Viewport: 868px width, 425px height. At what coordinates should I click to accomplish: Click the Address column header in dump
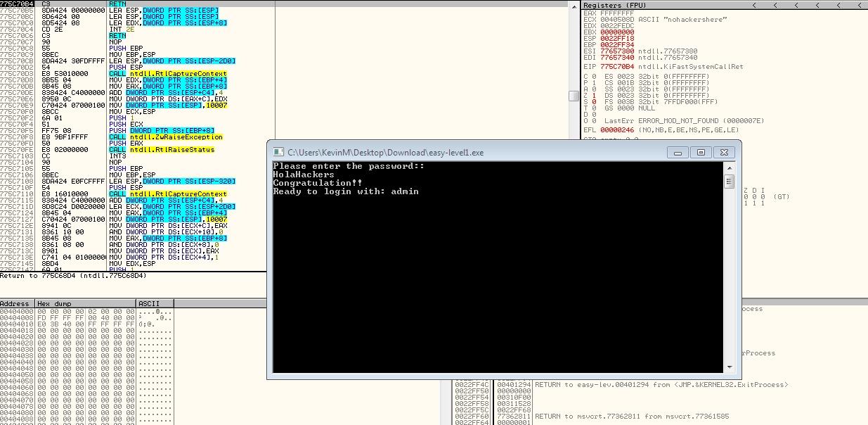coord(18,304)
